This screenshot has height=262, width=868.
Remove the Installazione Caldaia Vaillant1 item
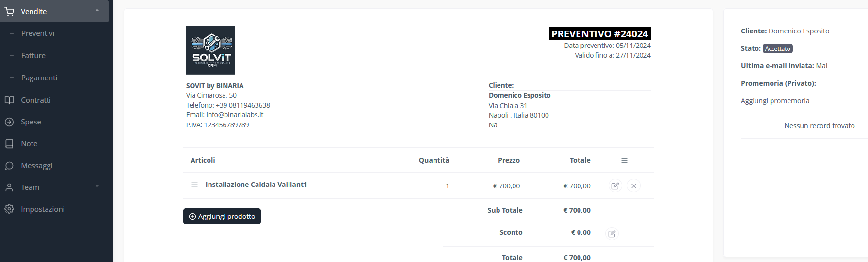633,186
